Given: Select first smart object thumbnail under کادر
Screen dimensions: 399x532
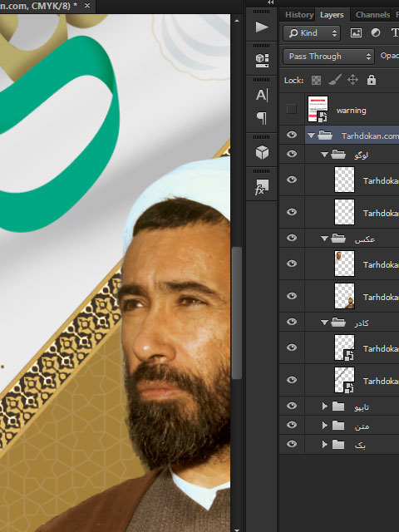Looking at the screenshot, I should point(344,347).
